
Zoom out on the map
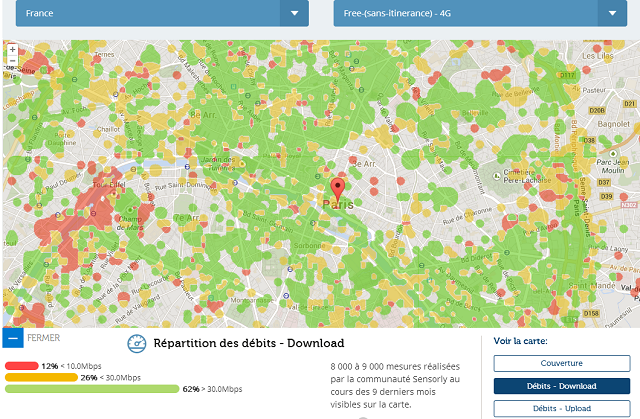11,60
